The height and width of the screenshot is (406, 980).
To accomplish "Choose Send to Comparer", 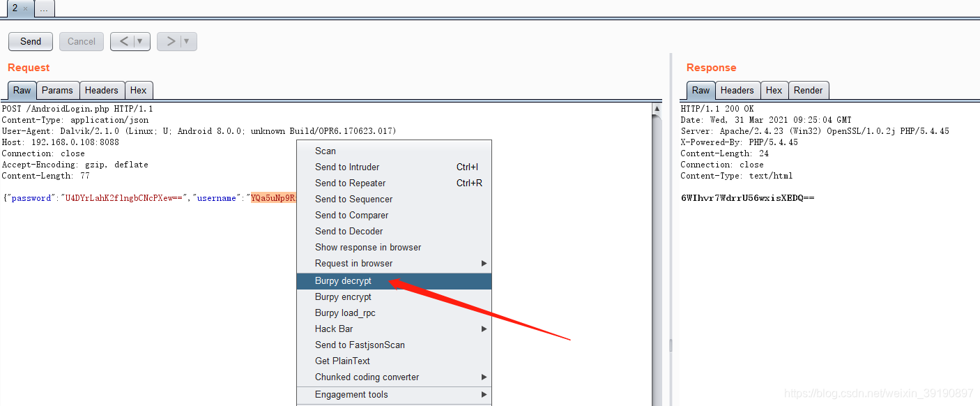I will tap(394, 215).
